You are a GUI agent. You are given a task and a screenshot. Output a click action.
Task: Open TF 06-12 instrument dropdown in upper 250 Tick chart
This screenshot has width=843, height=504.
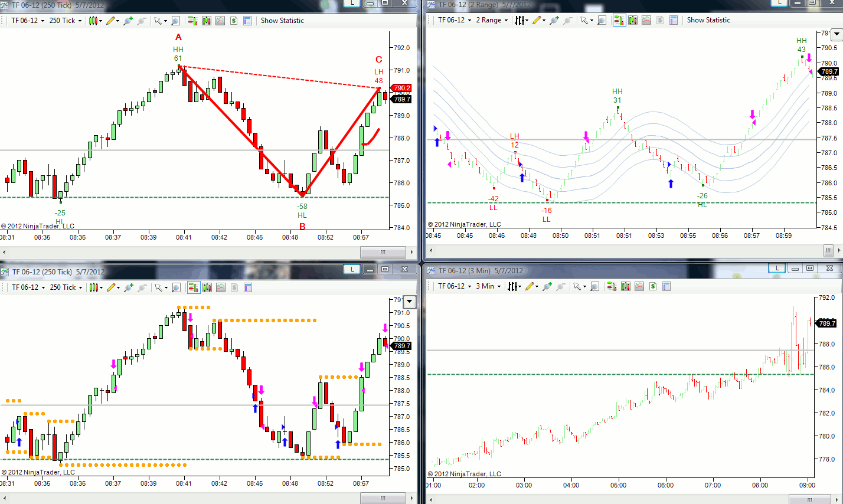[28, 21]
